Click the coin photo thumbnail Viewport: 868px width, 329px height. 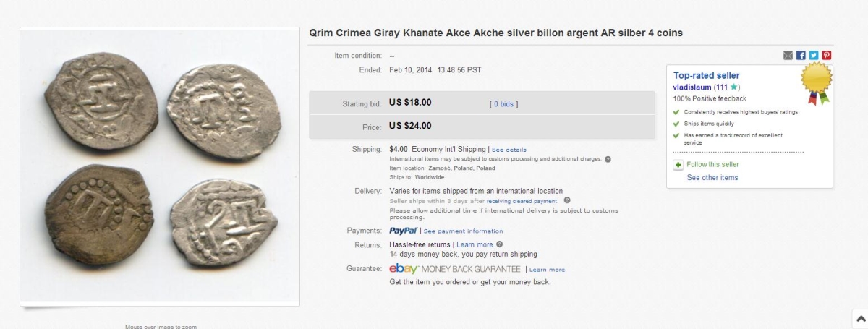(159, 166)
